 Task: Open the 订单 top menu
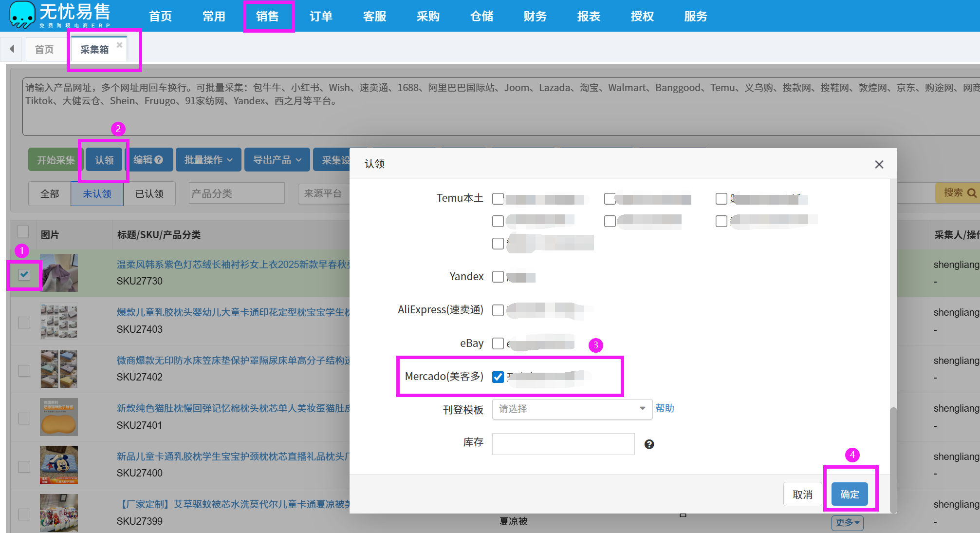click(x=321, y=16)
